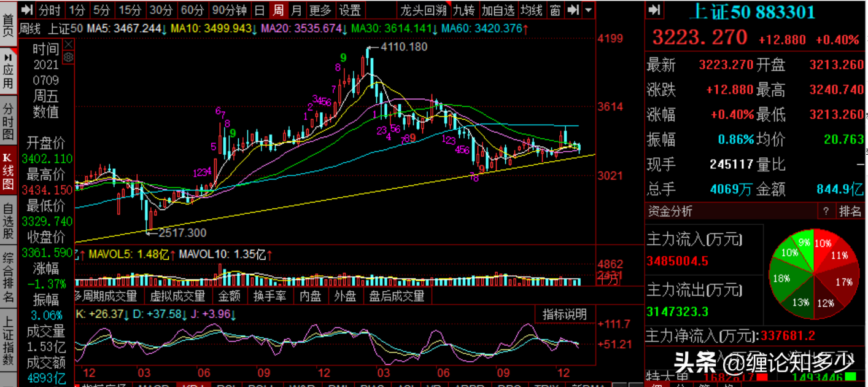Open the K线图 sidebar tab

[x=8, y=172]
